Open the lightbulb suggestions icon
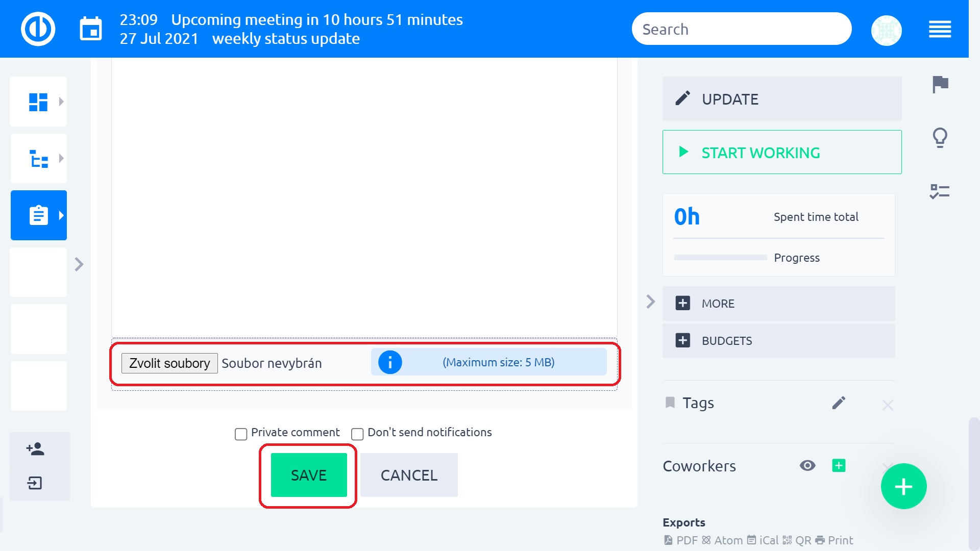Screen dimensions: 980x551 (940, 137)
